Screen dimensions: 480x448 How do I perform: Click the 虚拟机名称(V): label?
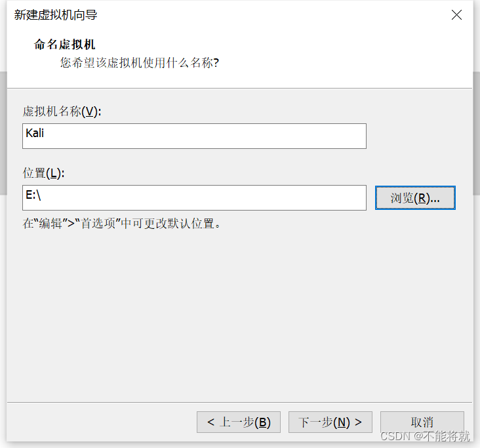pos(62,111)
